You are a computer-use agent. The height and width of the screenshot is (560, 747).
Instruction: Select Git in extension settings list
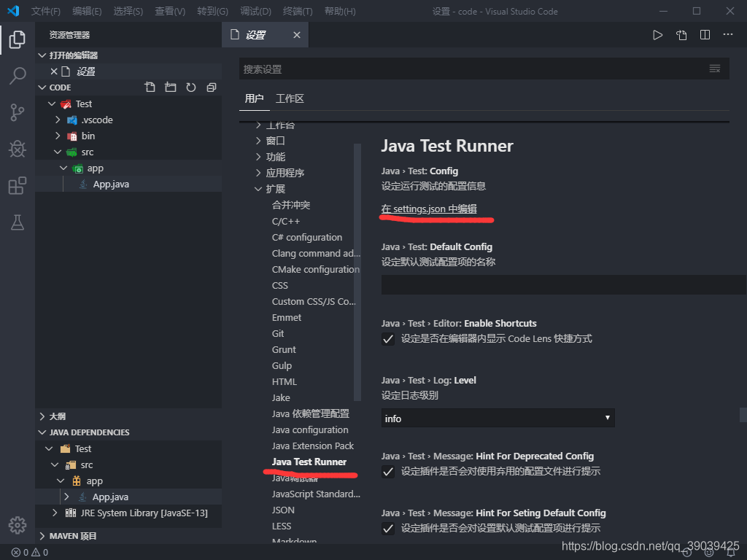(278, 334)
